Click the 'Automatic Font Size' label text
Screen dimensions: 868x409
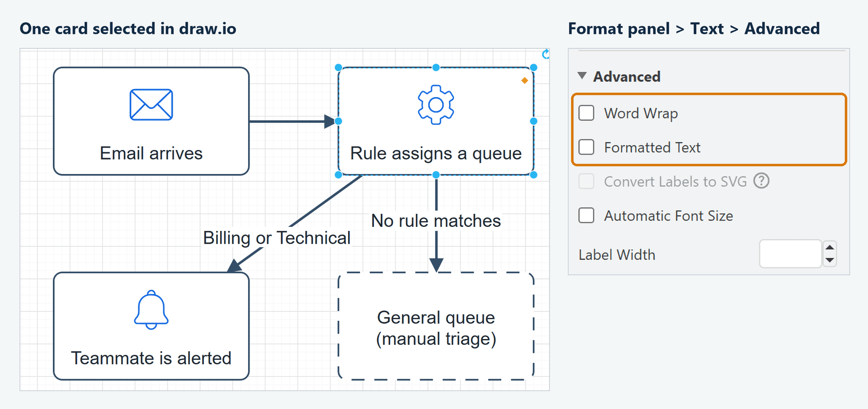(x=669, y=216)
